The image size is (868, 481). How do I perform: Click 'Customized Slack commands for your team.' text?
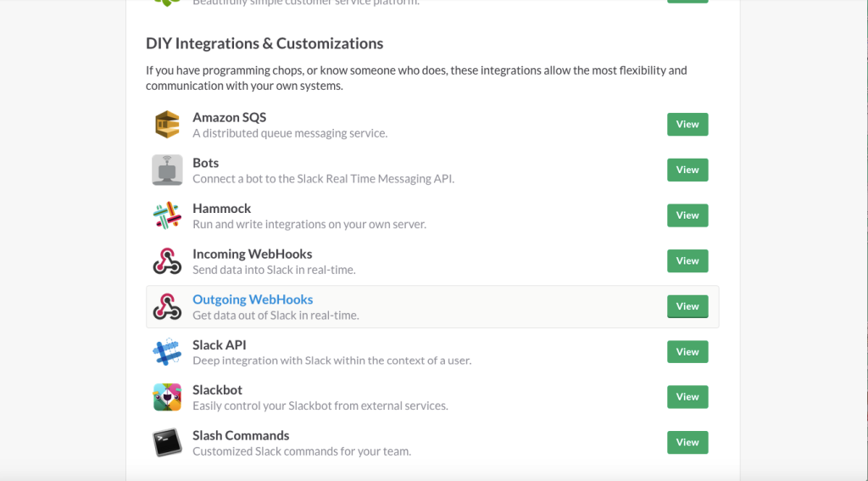(302, 451)
